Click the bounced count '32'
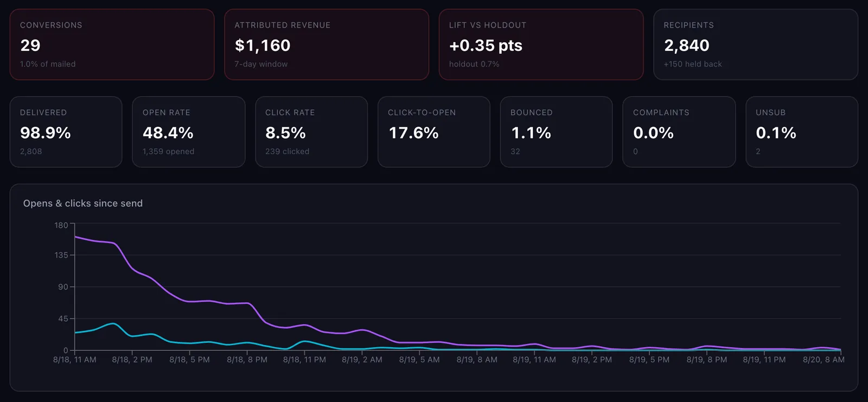Image resolution: width=868 pixels, height=402 pixels. click(515, 151)
